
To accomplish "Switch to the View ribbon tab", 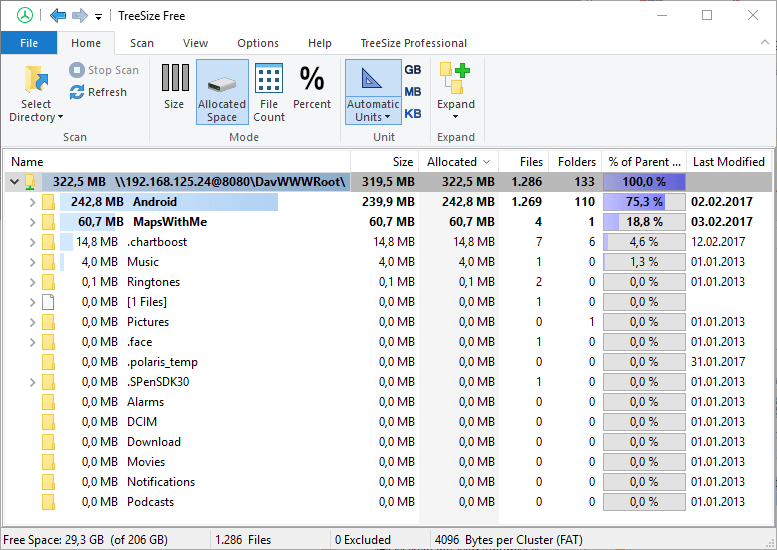I will (195, 43).
